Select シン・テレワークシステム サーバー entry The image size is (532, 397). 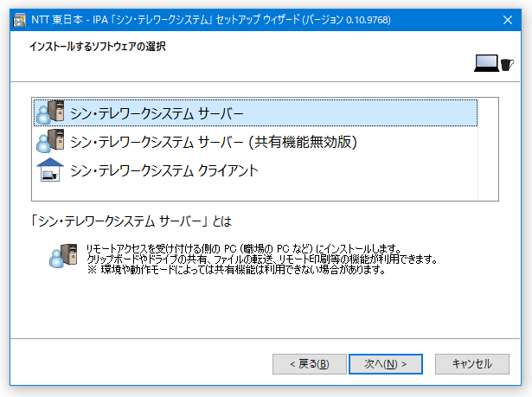tap(255, 113)
